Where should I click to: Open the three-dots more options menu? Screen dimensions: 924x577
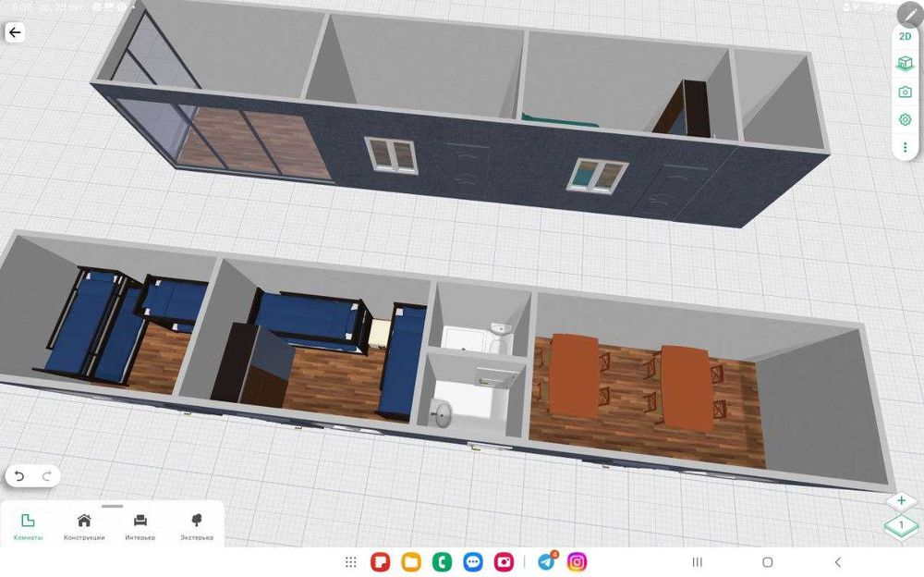click(x=906, y=147)
